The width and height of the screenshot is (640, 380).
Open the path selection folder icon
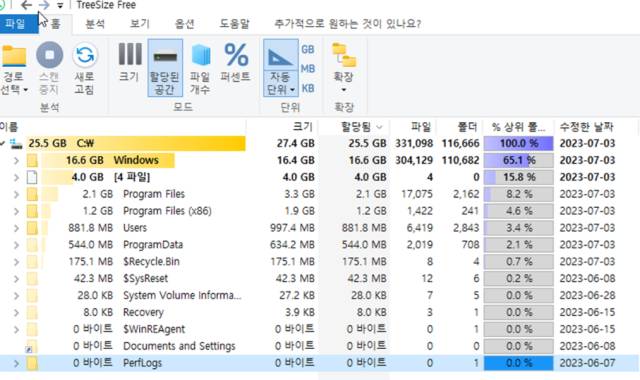coord(14,55)
